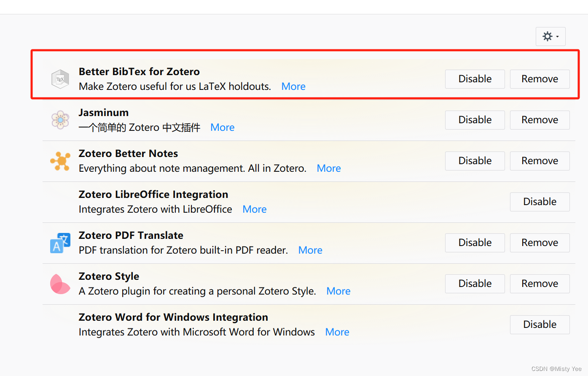This screenshot has width=588, height=376.
Task: Disable the Jasminum plugin
Action: (x=475, y=120)
